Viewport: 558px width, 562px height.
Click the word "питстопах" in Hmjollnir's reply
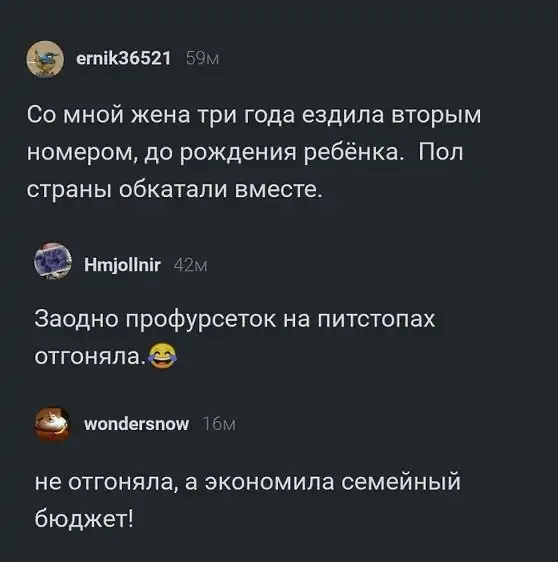coord(376,319)
